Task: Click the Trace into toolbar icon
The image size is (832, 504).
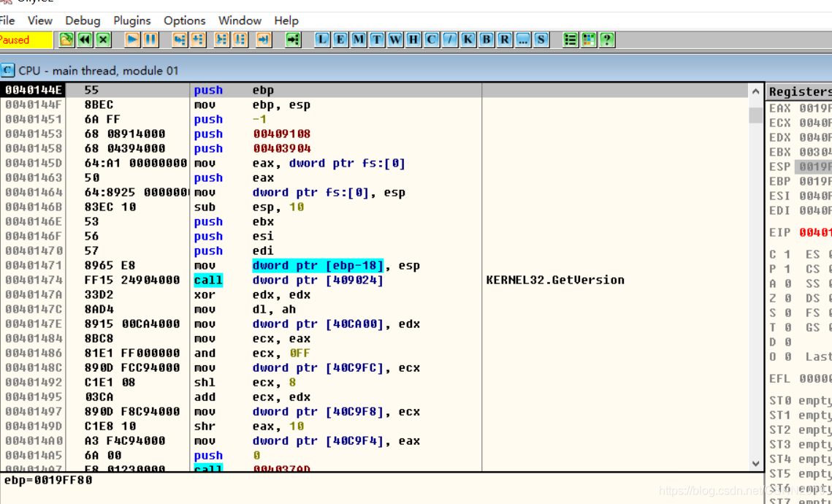Action: [x=222, y=39]
